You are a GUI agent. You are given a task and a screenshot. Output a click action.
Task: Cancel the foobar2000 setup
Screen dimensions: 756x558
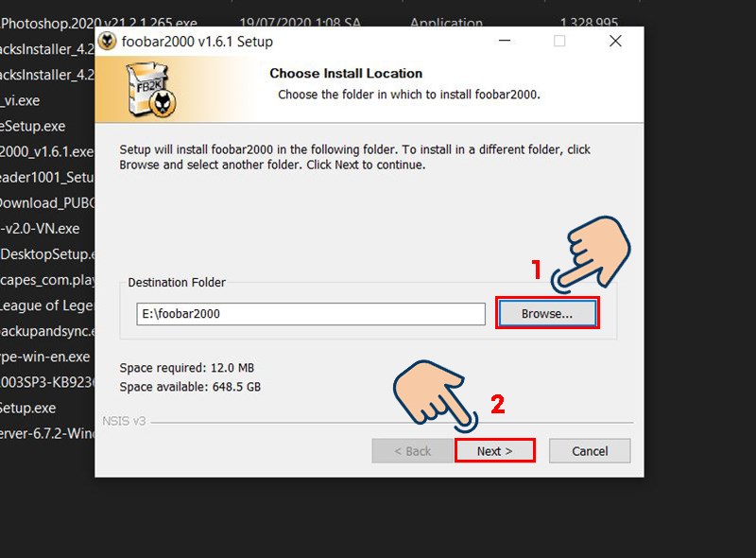tap(590, 451)
